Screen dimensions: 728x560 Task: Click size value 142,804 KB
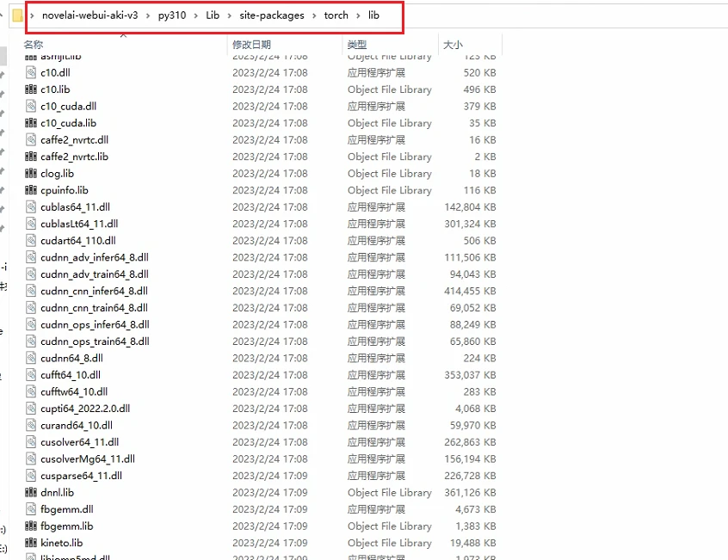pyautogui.click(x=470, y=207)
